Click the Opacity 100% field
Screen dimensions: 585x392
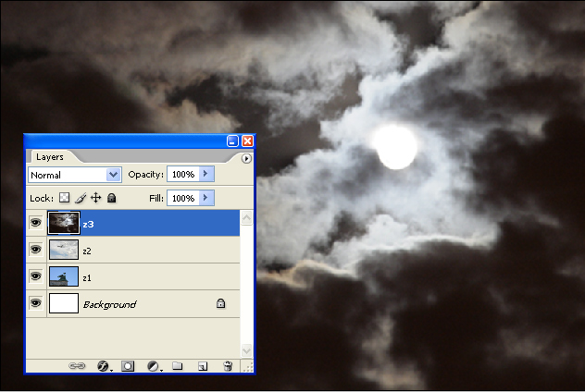[x=183, y=174]
